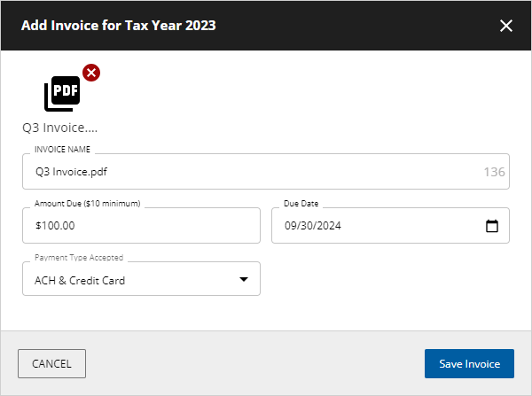Click the Amount Due ($10 minimum) label
Screen dimensions: 532x396
pyautogui.click(x=88, y=204)
